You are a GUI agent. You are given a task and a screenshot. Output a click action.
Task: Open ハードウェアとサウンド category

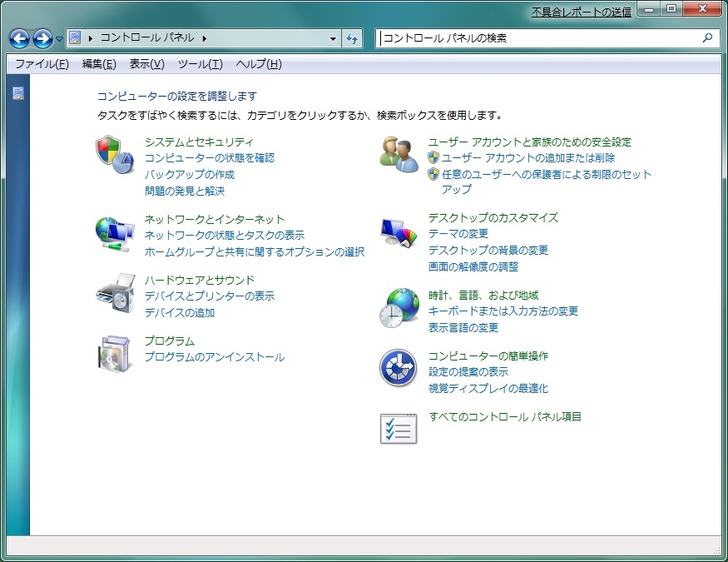[200, 280]
